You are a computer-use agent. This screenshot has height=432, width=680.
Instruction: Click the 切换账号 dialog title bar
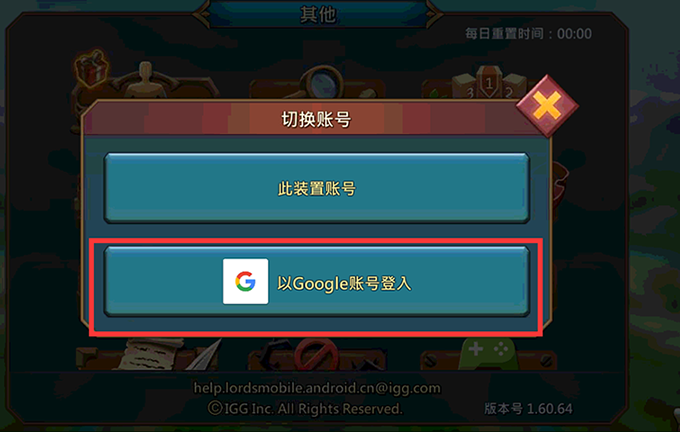tap(316, 119)
